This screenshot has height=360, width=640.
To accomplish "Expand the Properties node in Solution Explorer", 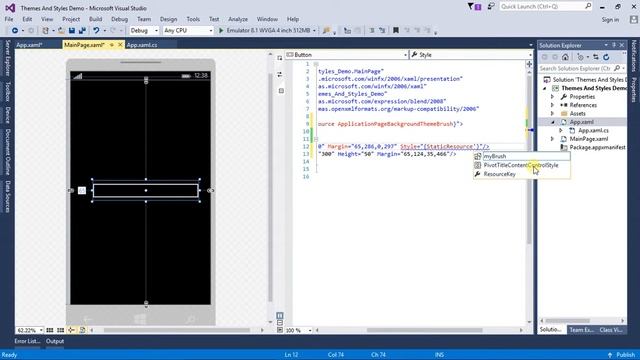I will click(552, 97).
